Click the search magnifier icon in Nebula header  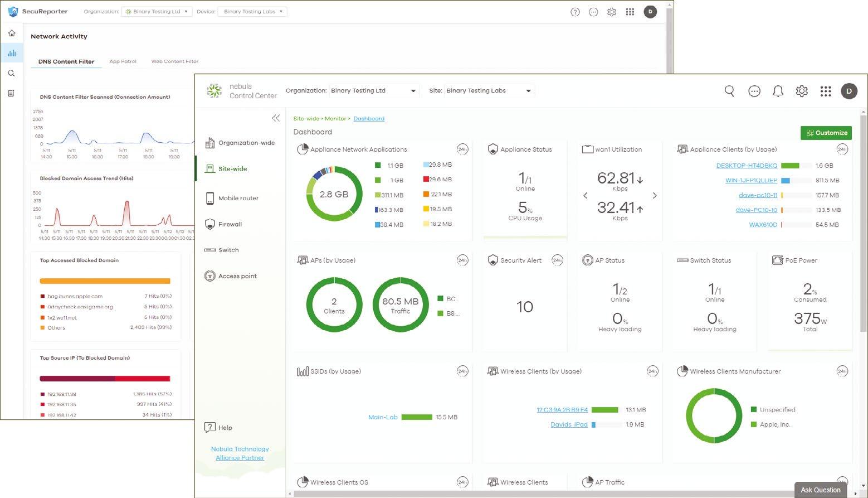coord(729,91)
